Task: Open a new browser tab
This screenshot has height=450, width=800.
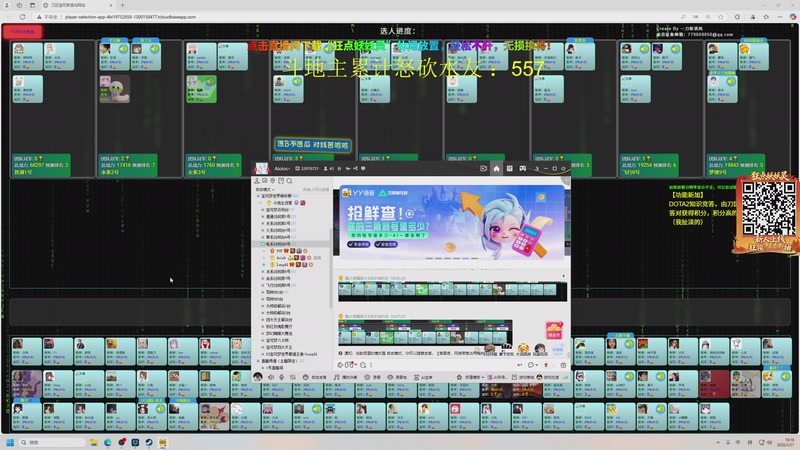Action: pos(122,5)
